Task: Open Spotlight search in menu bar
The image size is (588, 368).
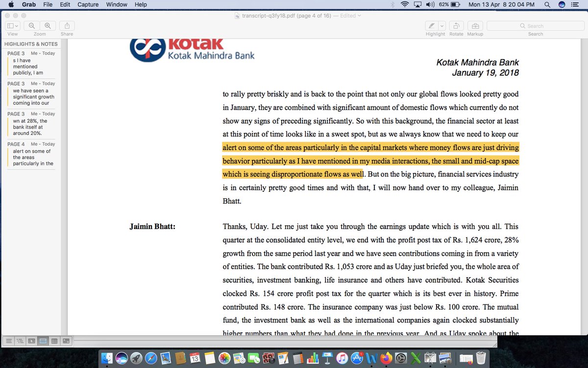Action: pyautogui.click(x=547, y=4)
